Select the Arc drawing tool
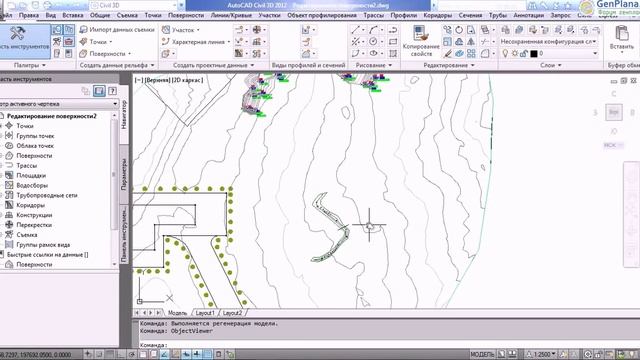This screenshot has width=640, height=360. tap(373, 30)
